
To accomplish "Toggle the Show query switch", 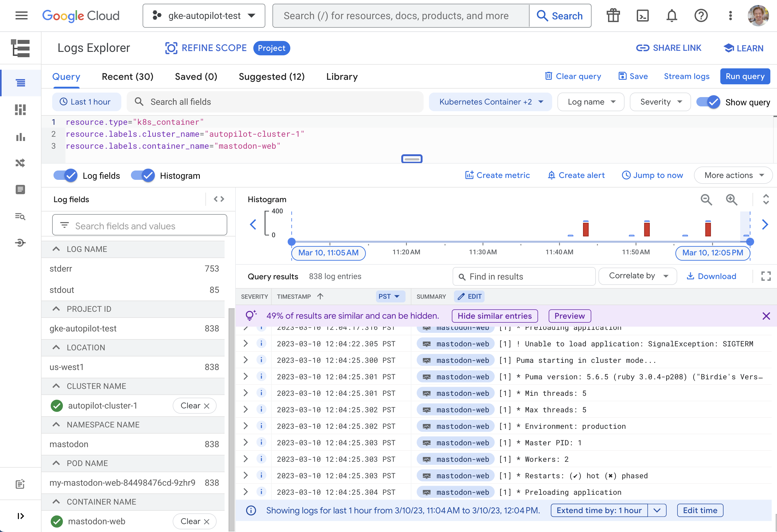I will [x=708, y=102].
